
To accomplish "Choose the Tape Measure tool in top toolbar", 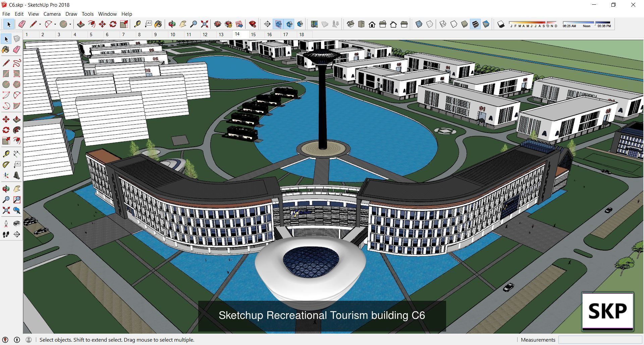I will click(137, 24).
